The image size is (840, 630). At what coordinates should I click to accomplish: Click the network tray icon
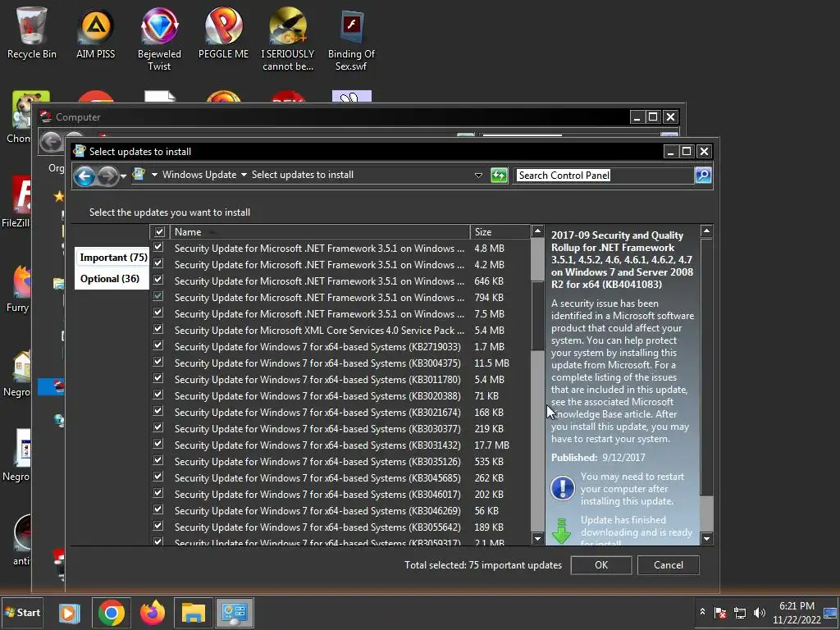pos(740,613)
